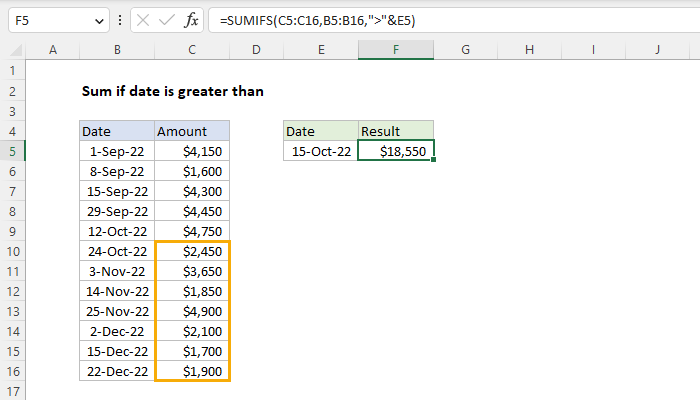Select the date cell 12-Oct-22

(x=117, y=231)
